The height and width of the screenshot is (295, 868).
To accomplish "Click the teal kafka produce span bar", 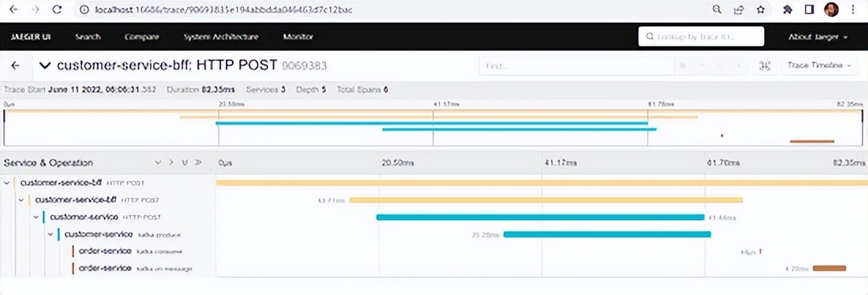I will (608, 234).
